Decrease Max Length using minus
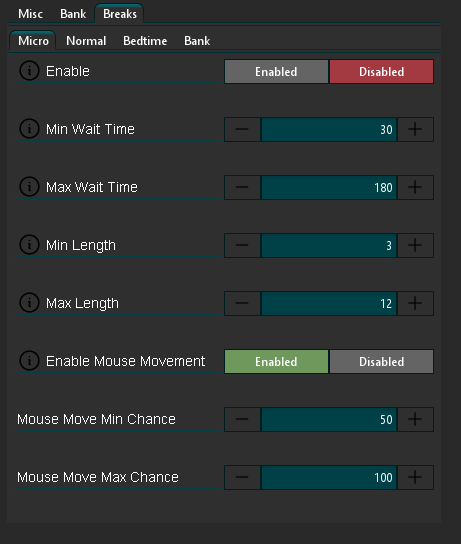This screenshot has width=461, height=544. (x=242, y=303)
